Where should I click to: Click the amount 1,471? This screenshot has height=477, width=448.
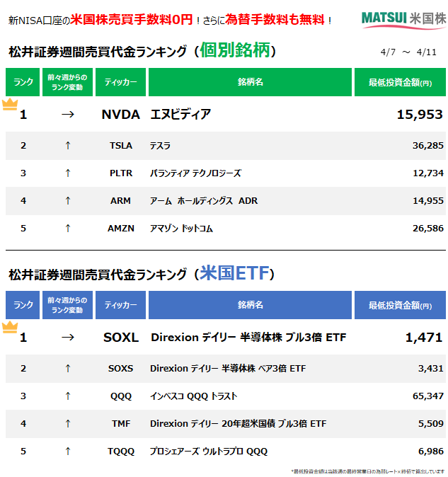click(x=424, y=338)
